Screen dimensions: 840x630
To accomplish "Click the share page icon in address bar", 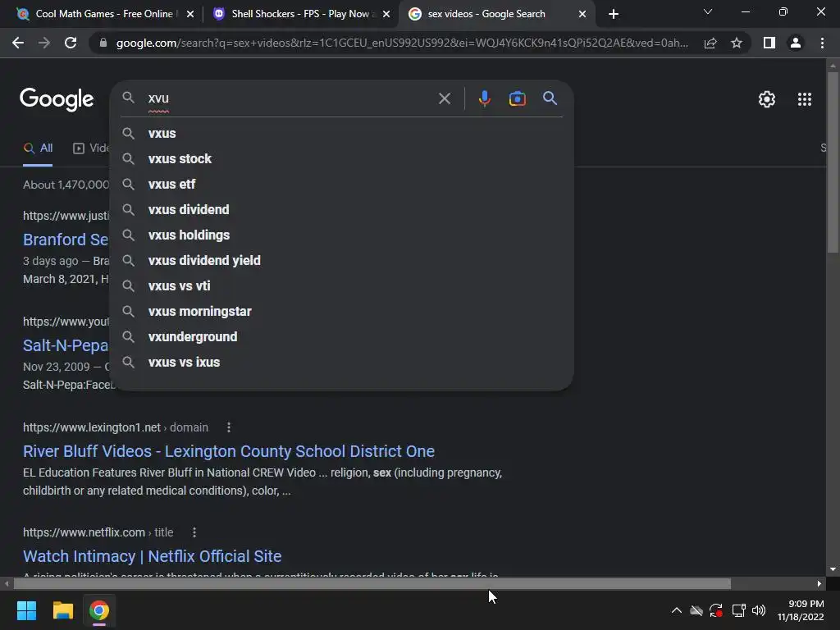I will tap(710, 43).
